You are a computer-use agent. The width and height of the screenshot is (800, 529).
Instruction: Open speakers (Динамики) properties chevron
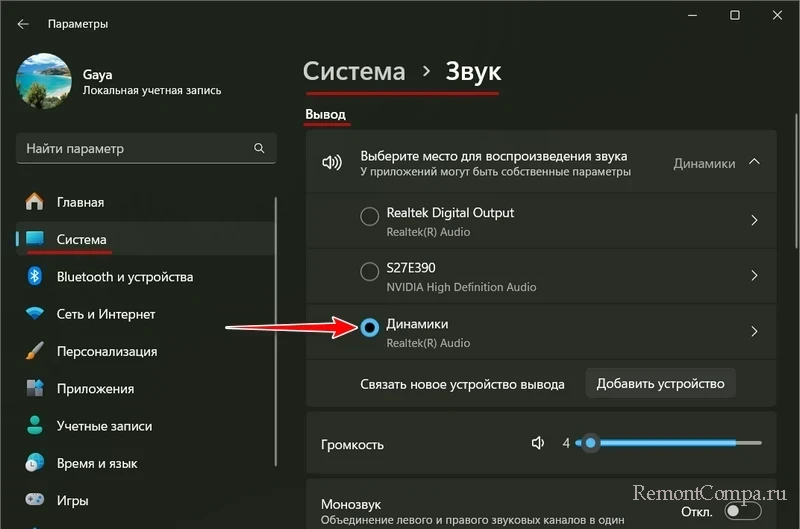pos(754,331)
